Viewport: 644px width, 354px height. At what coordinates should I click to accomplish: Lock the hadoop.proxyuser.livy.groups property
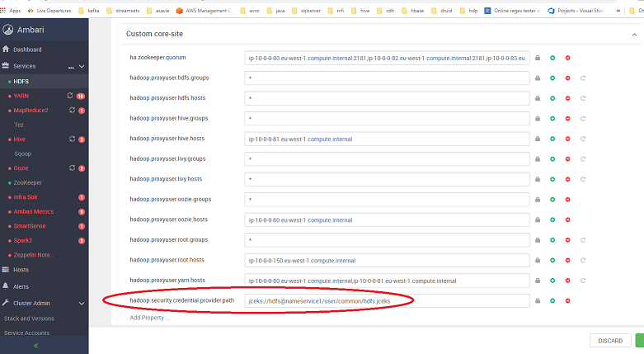(x=538, y=159)
